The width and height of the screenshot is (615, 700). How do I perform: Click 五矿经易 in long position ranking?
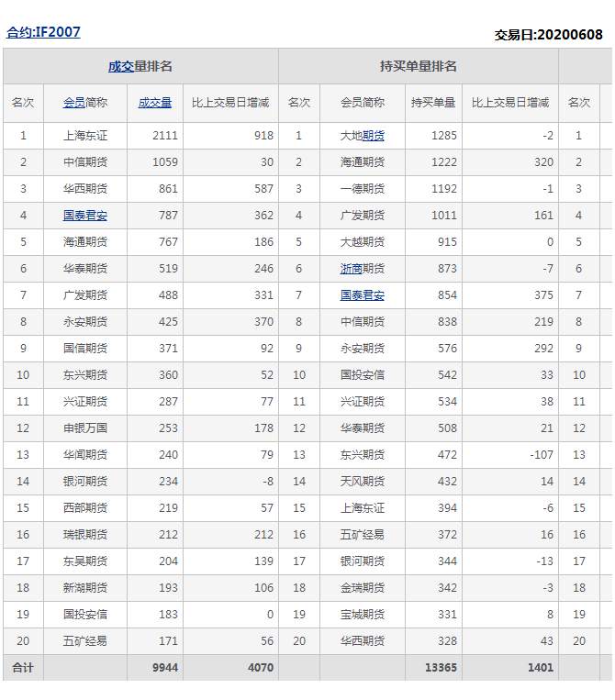[363, 535]
